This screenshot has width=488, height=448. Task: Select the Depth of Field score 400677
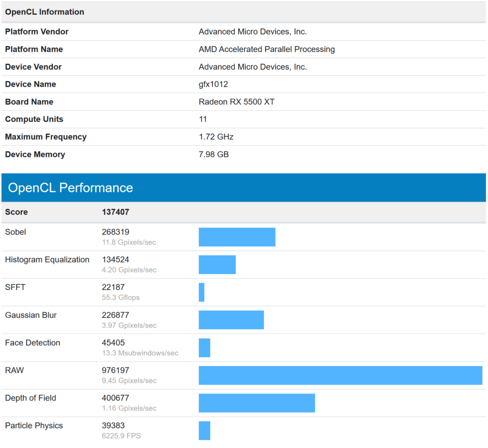tap(115, 398)
